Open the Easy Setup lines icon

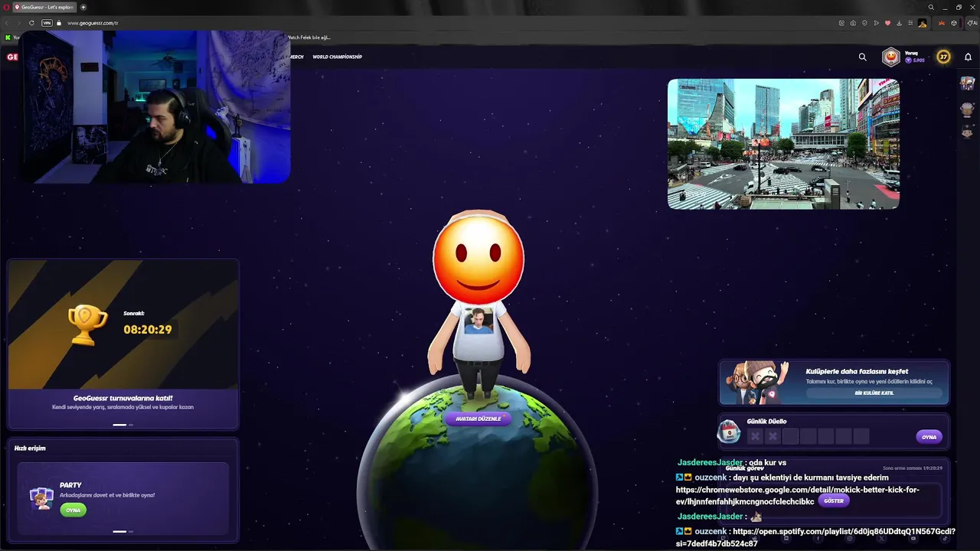coord(911,23)
